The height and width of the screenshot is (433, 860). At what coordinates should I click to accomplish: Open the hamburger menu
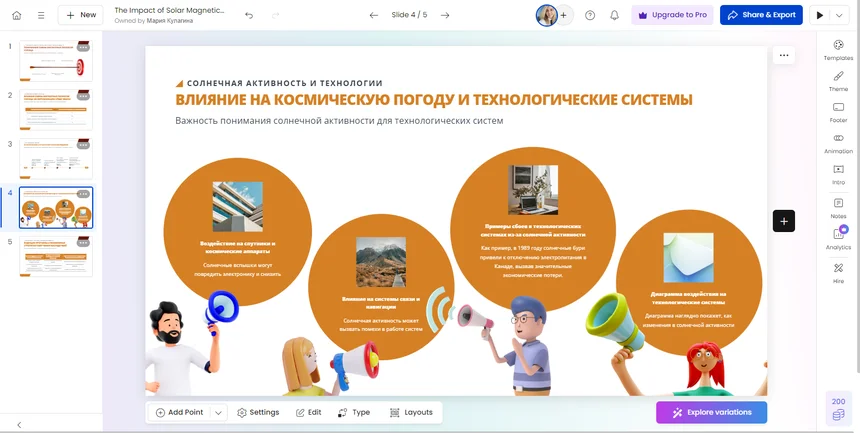41,15
